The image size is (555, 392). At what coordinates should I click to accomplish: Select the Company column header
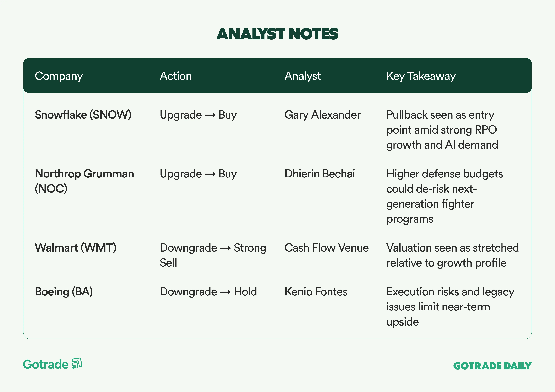[59, 76]
